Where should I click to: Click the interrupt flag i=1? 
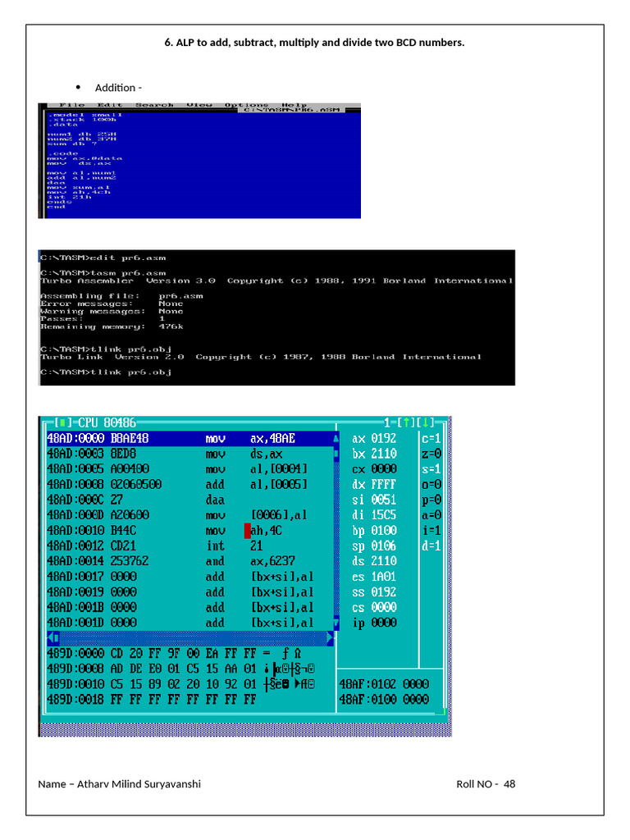pyautogui.click(x=431, y=531)
